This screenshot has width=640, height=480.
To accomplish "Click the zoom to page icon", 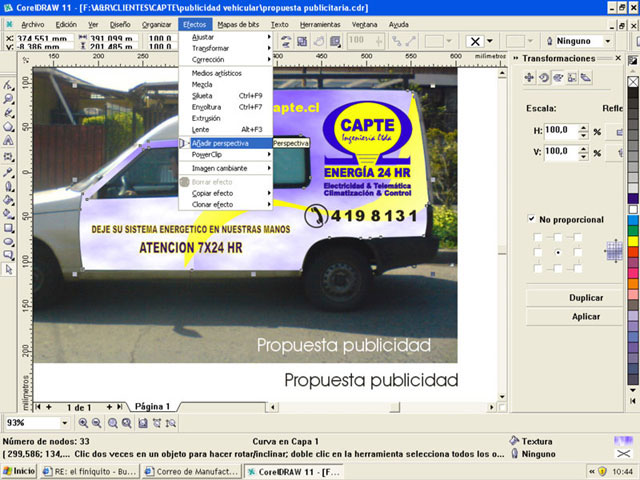I will coord(142,423).
